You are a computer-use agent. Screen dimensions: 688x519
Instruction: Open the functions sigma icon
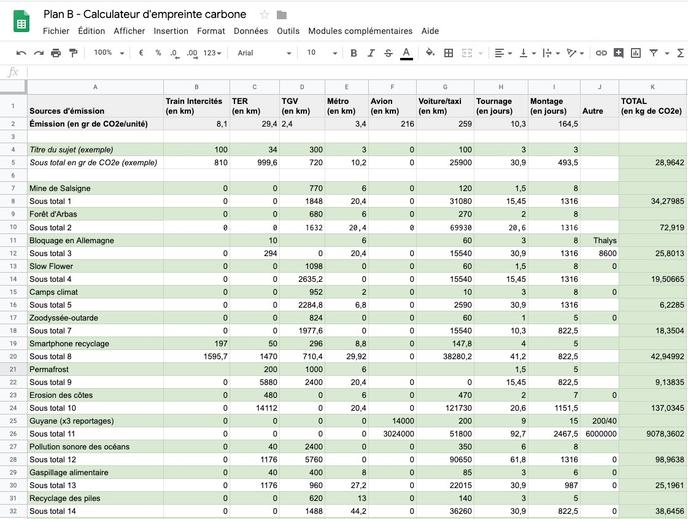click(x=681, y=53)
